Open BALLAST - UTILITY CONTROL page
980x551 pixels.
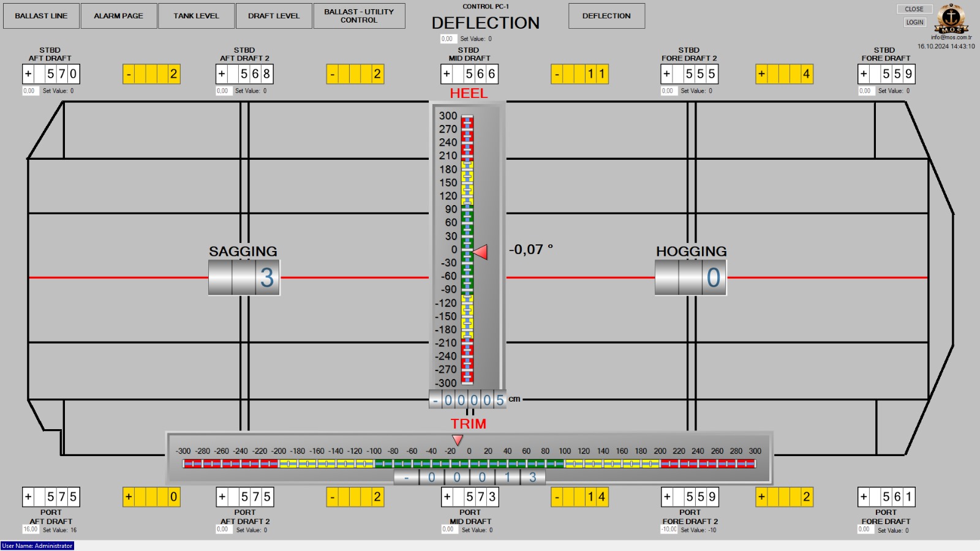pyautogui.click(x=359, y=16)
